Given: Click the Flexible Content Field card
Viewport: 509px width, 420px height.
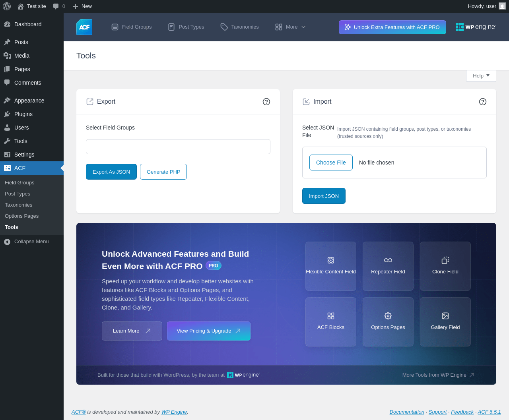Looking at the screenshot, I should [x=331, y=266].
